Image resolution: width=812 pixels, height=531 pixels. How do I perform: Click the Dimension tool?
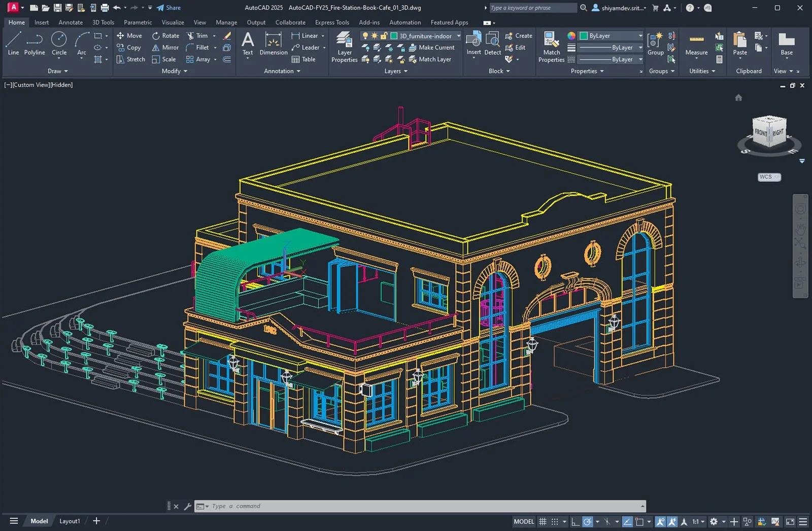tap(274, 46)
